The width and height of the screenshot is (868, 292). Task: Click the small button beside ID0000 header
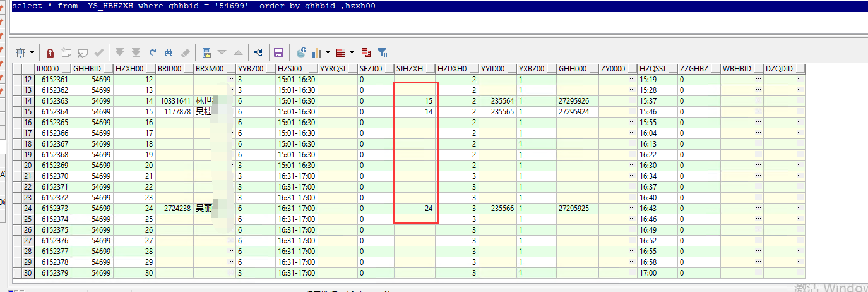66,69
